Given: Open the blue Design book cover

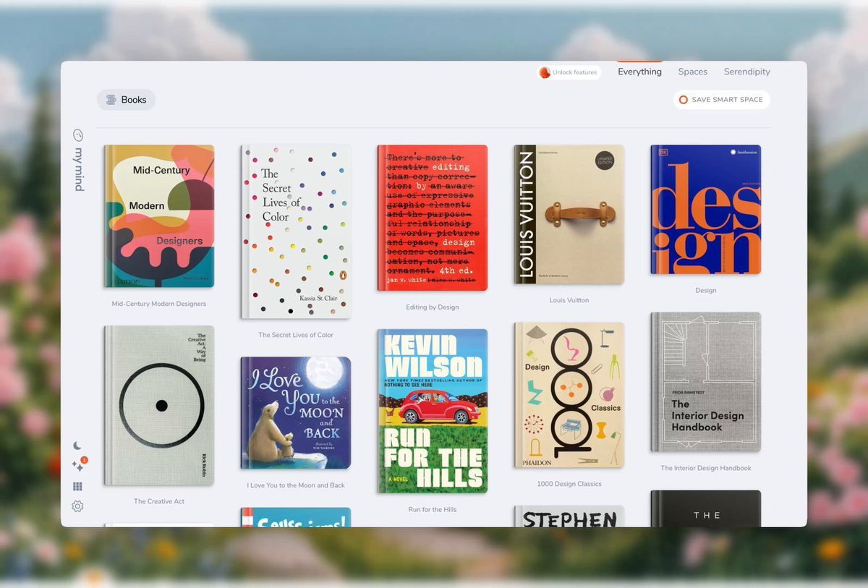Looking at the screenshot, I should point(706,210).
